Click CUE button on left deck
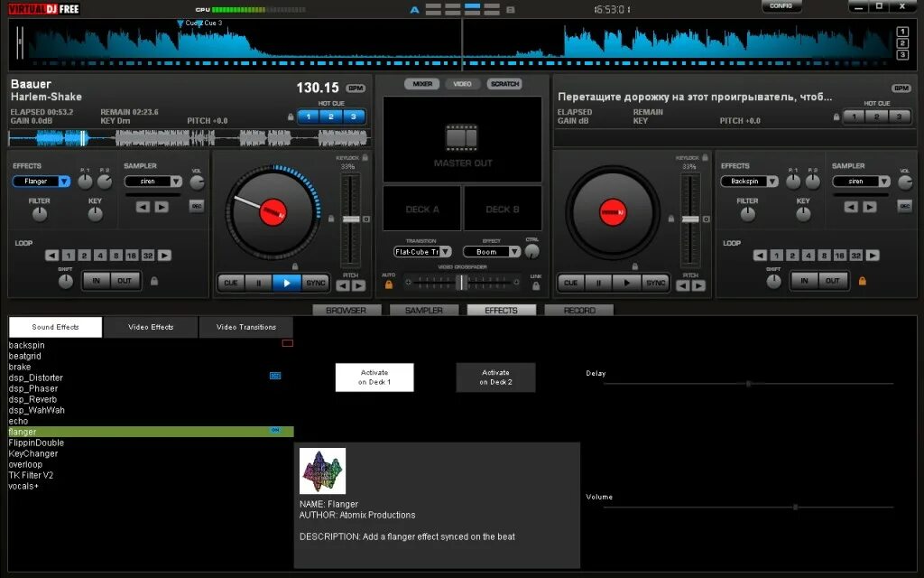 (x=231, y=283)
